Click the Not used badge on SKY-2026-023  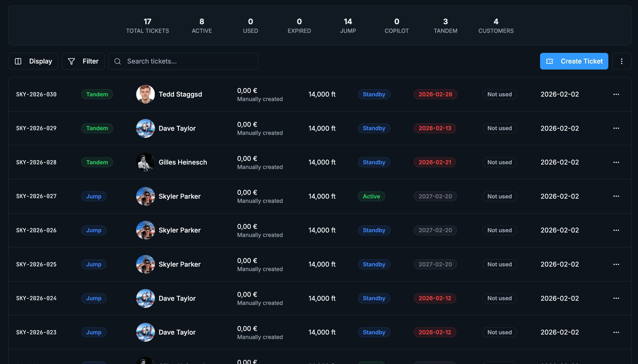coord(499,332)
